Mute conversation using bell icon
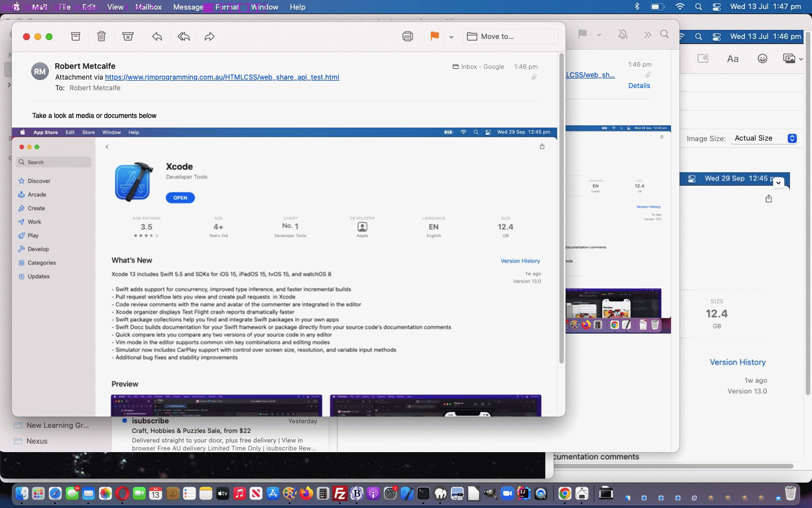812x508 pixels. [623, 34]
